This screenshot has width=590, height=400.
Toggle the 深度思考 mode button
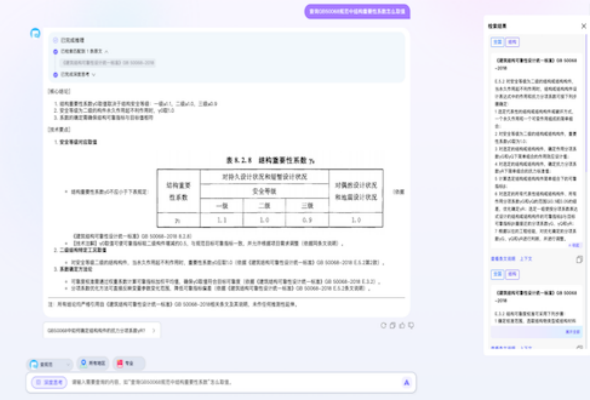[x=50, y=382]
